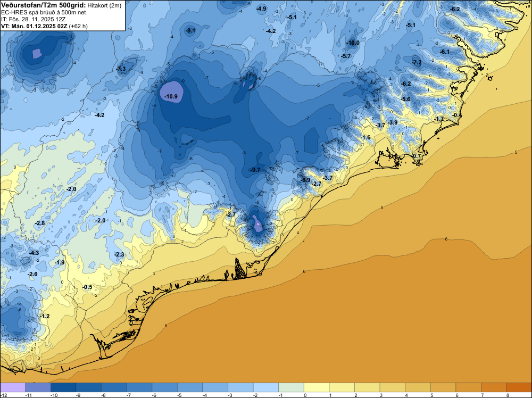Click the -7.3 temperature value
Image resolution: width=532 pixels, height=398 pixels.
[x=121, y=69]
